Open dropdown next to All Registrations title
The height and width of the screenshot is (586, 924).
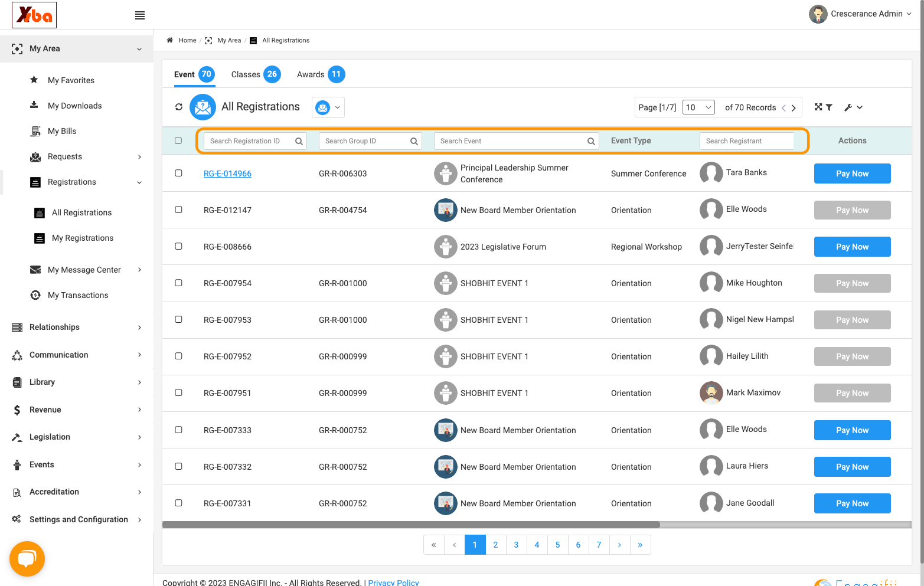(328, 107)
